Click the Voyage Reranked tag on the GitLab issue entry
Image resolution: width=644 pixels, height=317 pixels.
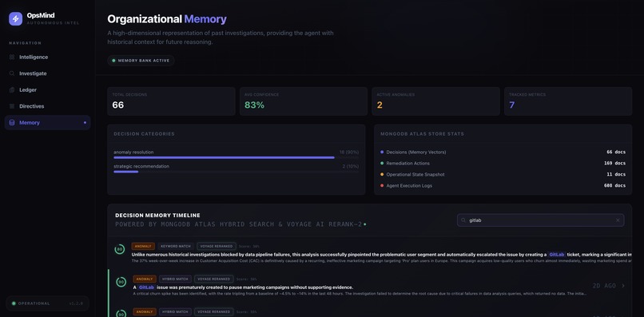coord(214,279)
